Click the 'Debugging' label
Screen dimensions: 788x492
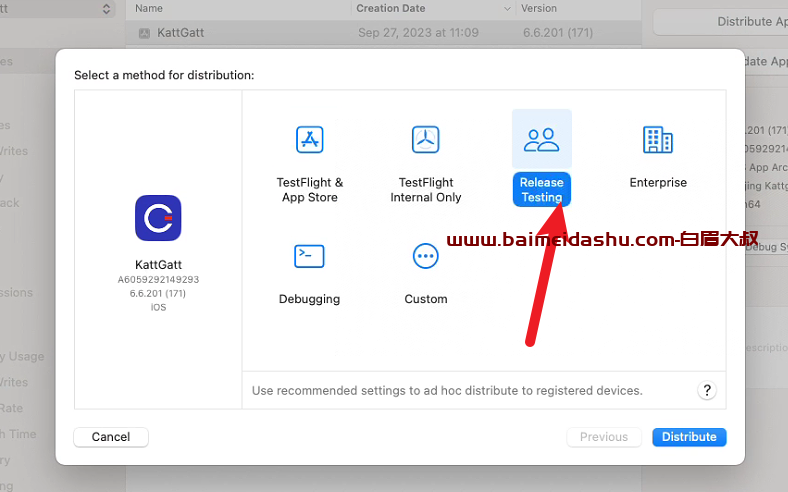pos(309,299)
